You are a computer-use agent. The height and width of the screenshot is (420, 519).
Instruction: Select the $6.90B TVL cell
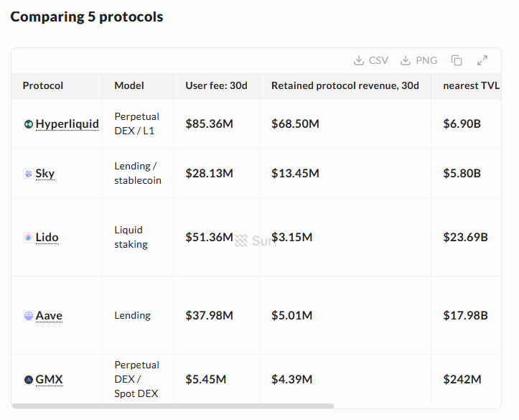(466, 123)
